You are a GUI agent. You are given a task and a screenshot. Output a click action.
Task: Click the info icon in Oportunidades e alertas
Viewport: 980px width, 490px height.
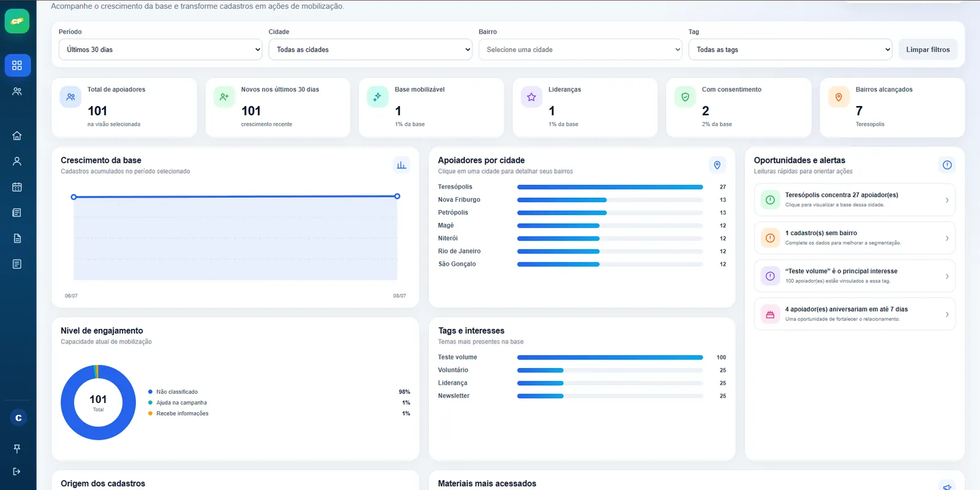pos(947,165)
